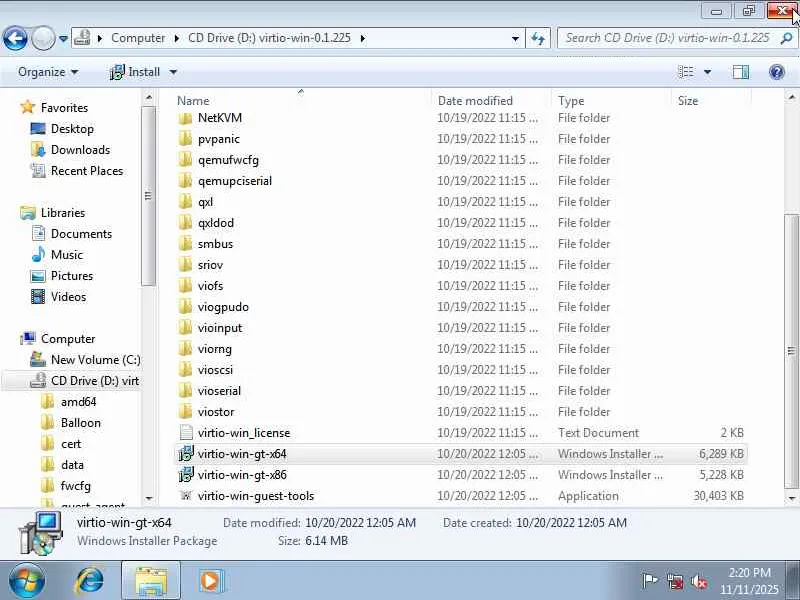
Task: Refresh the folder view
Action: click(x=538, y=38)
